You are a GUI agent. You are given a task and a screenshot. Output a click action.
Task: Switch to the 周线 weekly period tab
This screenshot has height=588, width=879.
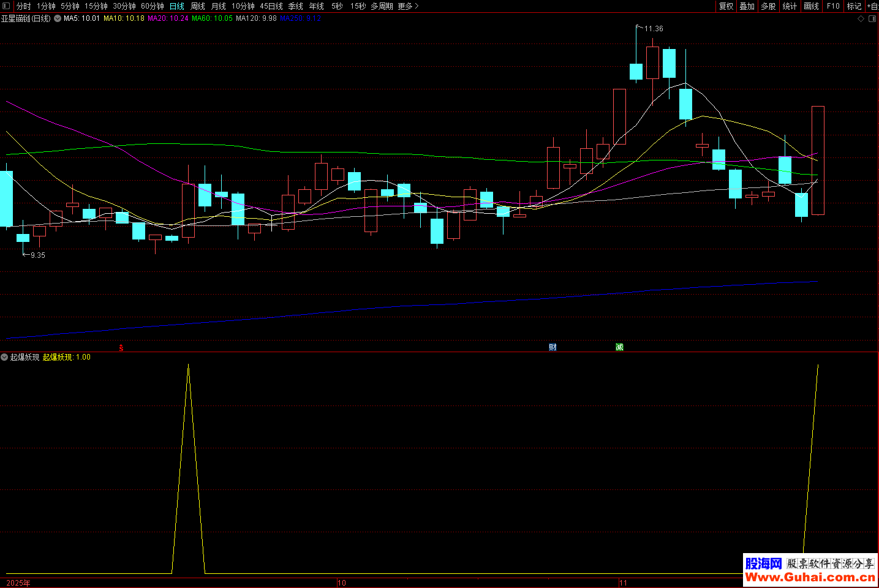point(198,6)
